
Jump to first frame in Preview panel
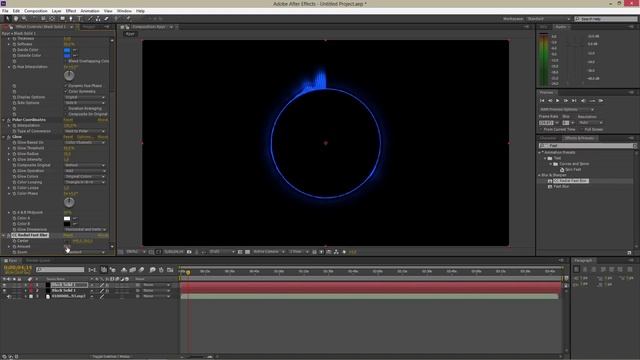point(542,100)
